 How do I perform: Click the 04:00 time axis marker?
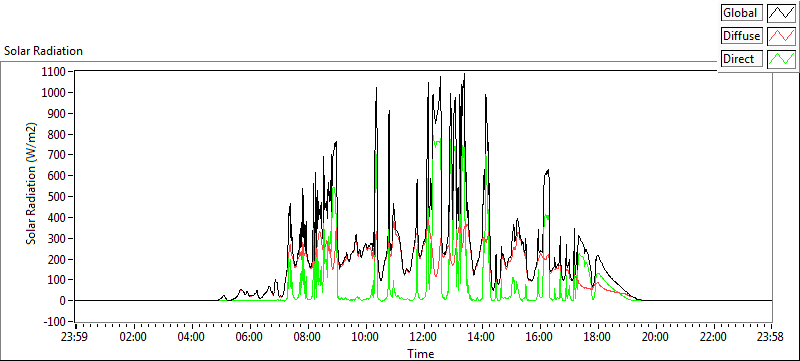pyautogui.click(x=192, y=337)
